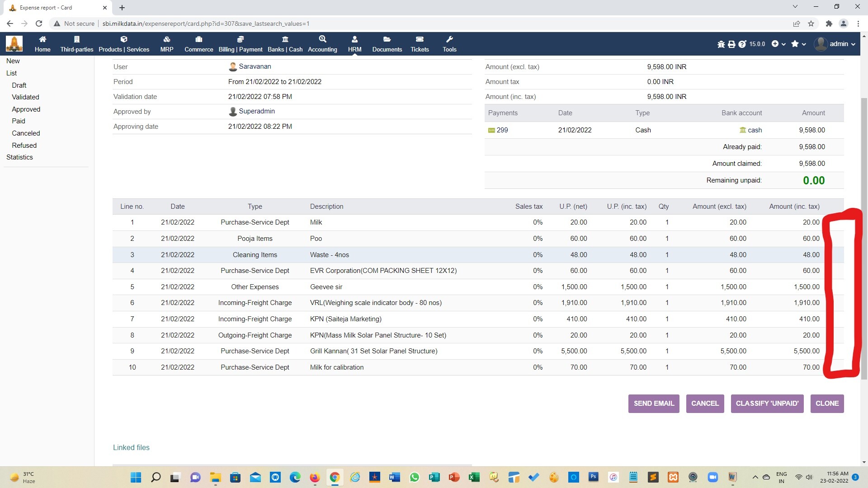Open WhatsApp from taskbar

click(414, 477)
